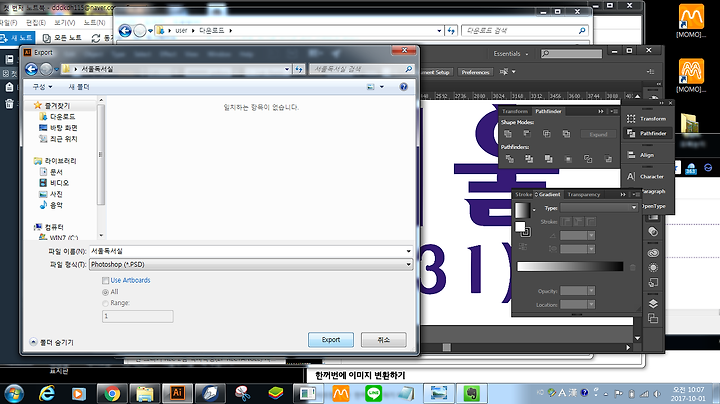The image size is (720, 404).
Task: Click the Windows Start button
Action: tap(14, 394)
